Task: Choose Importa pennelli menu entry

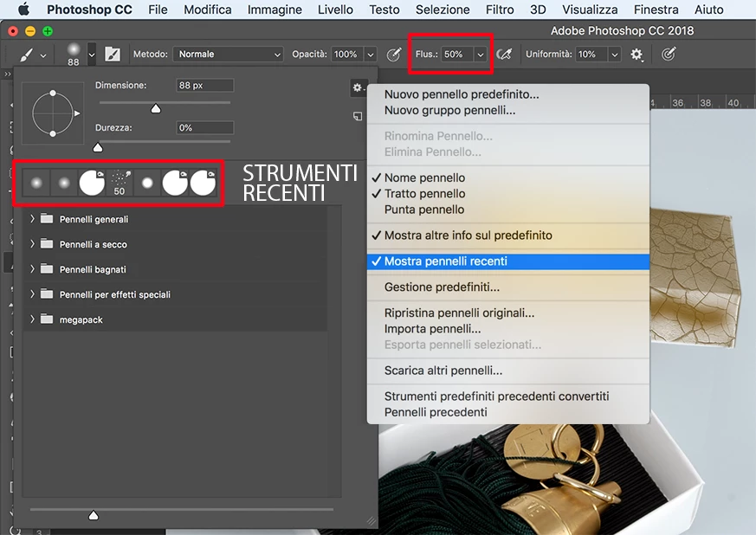Action: pyautogui.click(x=508, y=329)
